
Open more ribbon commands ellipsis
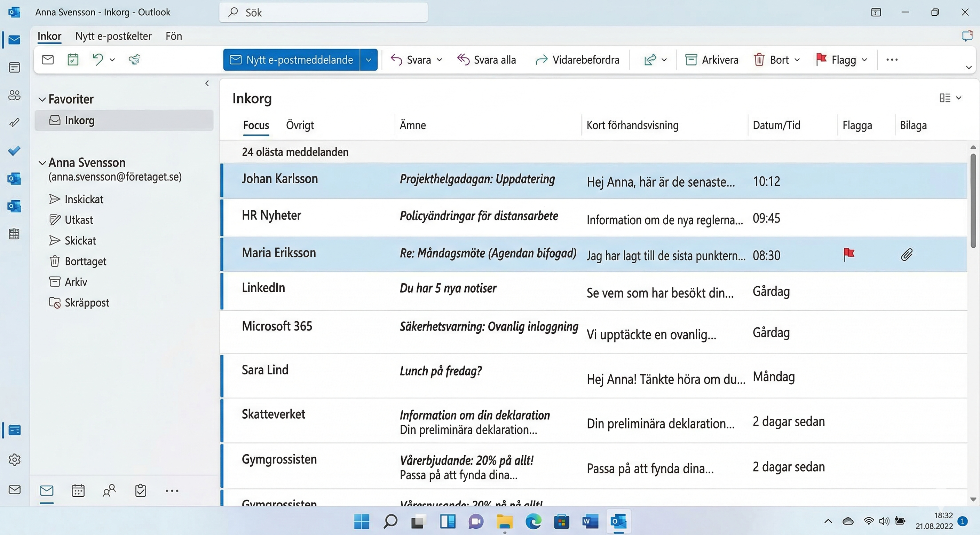892,60
